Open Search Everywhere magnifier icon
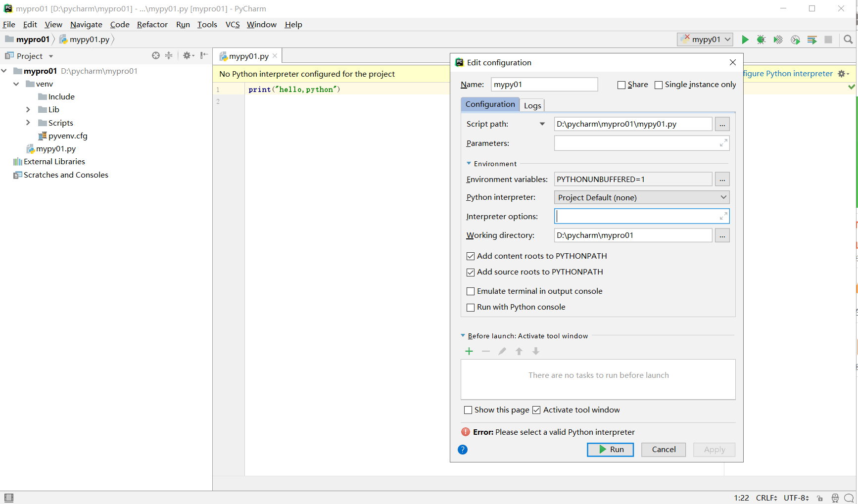 [x=848, y=40]
